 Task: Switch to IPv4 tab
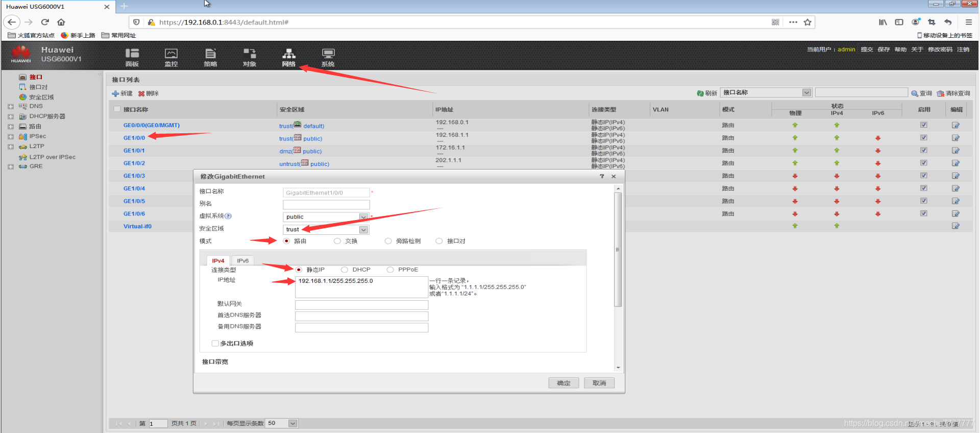click(218, 260)
